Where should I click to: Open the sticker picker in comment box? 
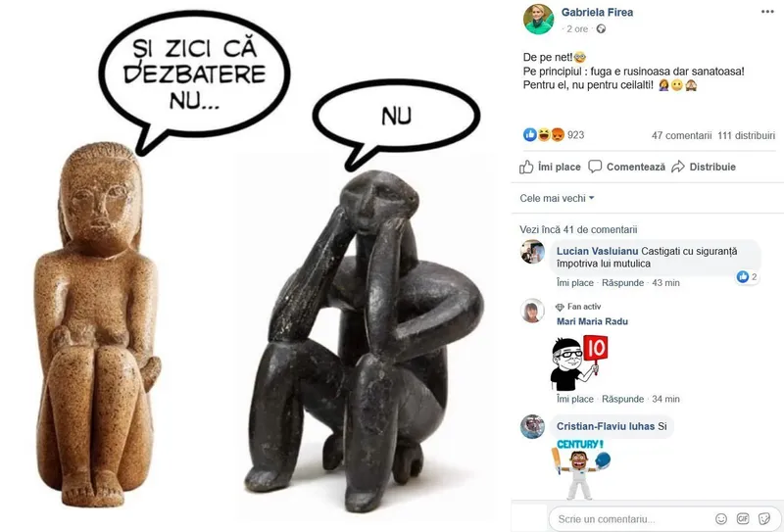[x=764, y=518]
